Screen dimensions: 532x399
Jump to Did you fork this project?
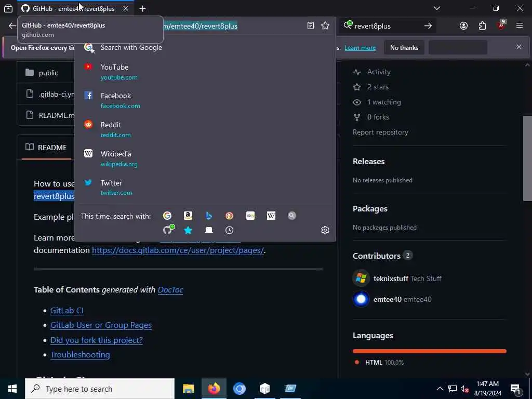tap(96, 340)
